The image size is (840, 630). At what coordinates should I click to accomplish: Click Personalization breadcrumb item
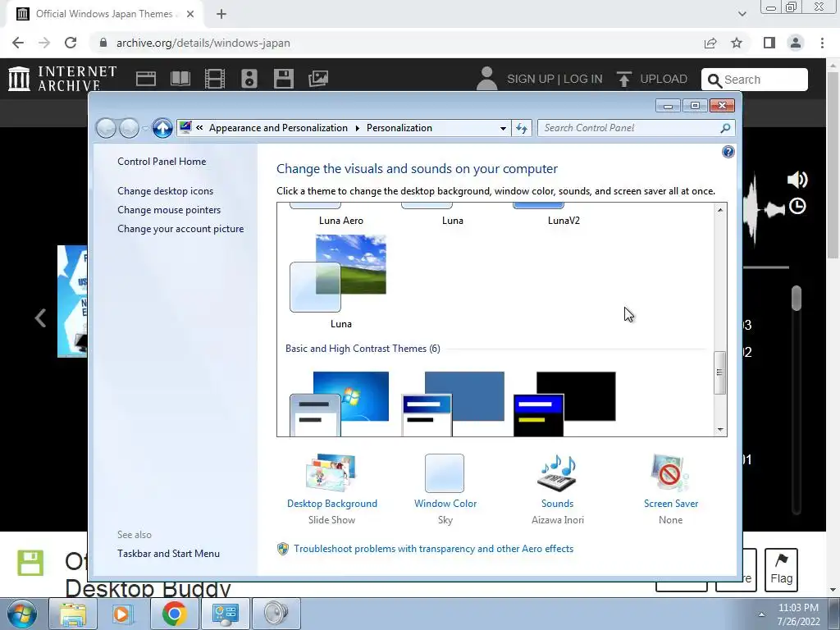click(399, 128)
